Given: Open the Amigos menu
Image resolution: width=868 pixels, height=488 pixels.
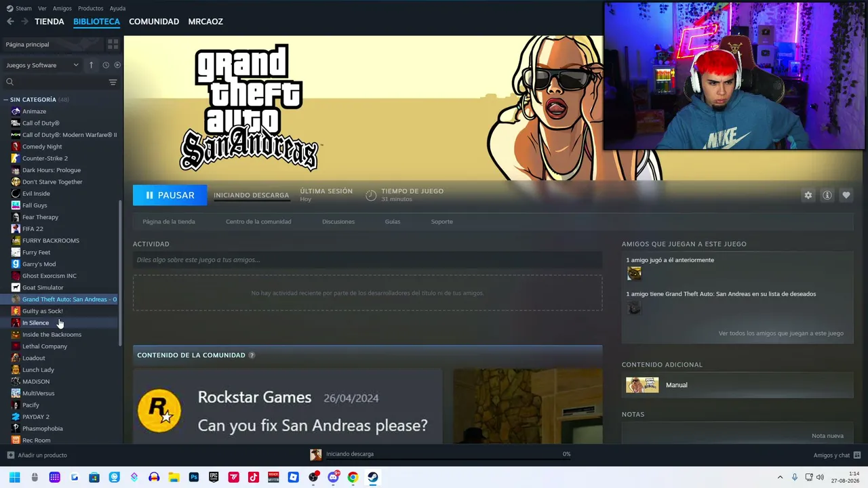Looking at the screenshot, I should coord(62,8).
